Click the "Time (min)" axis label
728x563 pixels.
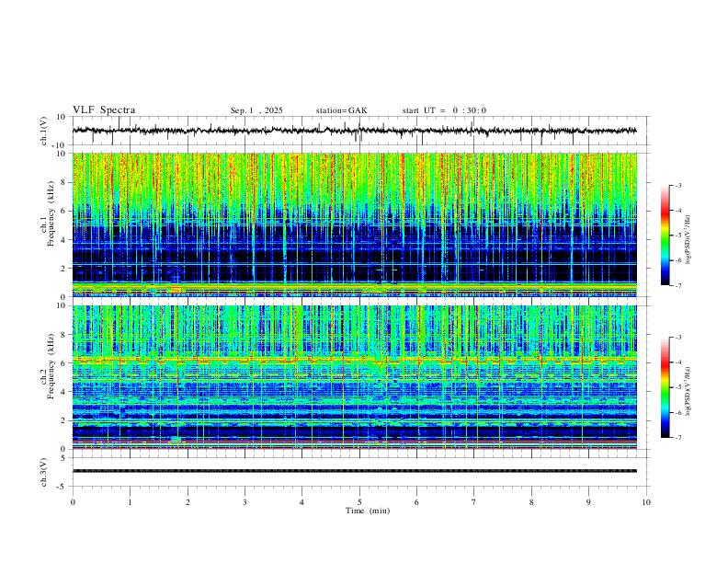368,511
